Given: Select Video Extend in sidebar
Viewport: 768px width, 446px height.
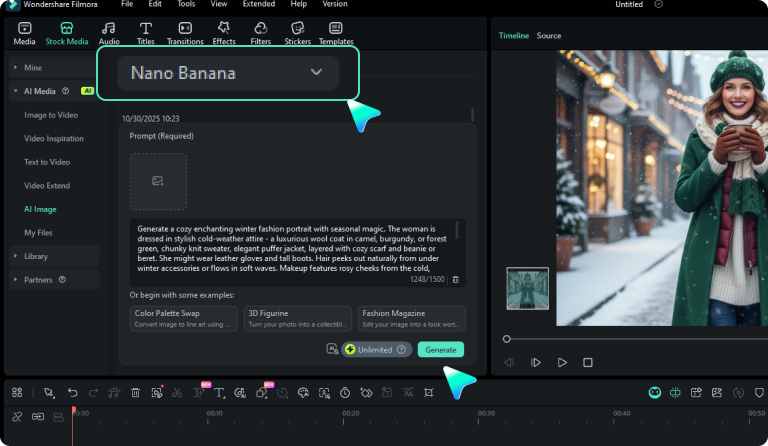Looking at the screenshot, I should click(x=47, y=186).
